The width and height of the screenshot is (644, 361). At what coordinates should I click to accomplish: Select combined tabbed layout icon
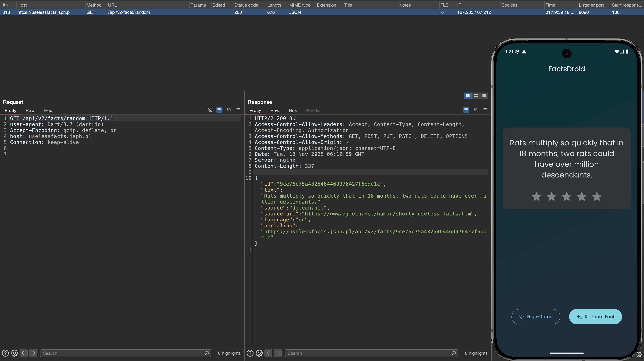click(484, 96)
